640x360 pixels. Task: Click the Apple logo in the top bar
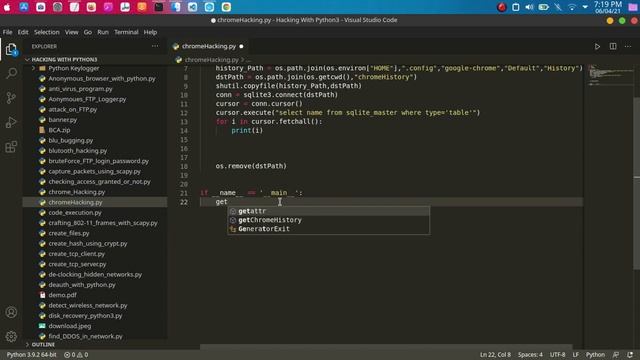[7, 7]
